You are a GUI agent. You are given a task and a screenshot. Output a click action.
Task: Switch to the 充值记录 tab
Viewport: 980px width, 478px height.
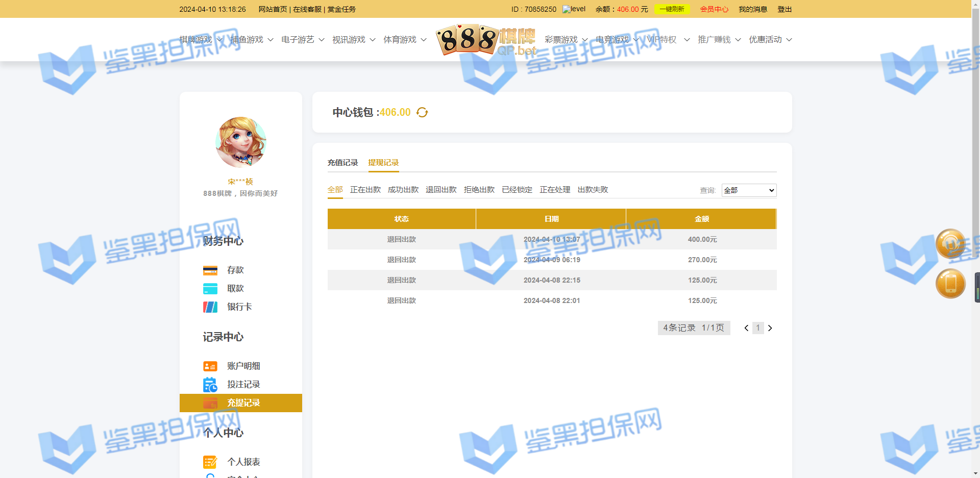[342, 163]
